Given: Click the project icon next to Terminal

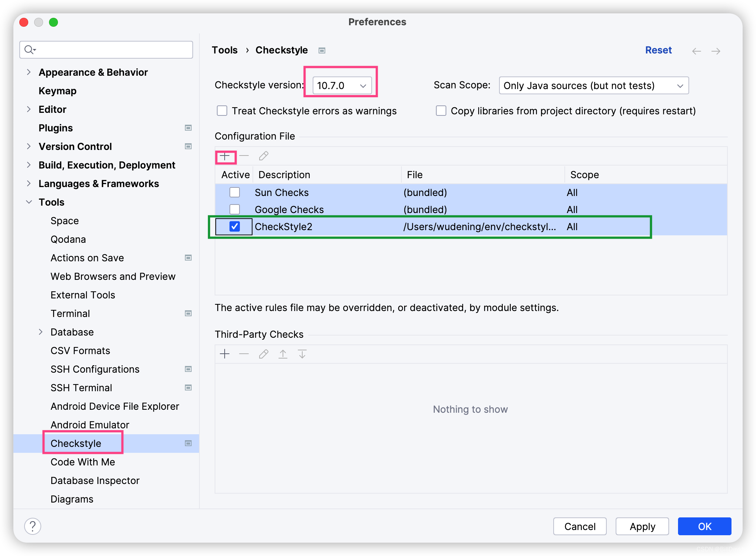Looking at the screenshot, I should [188, 314].
